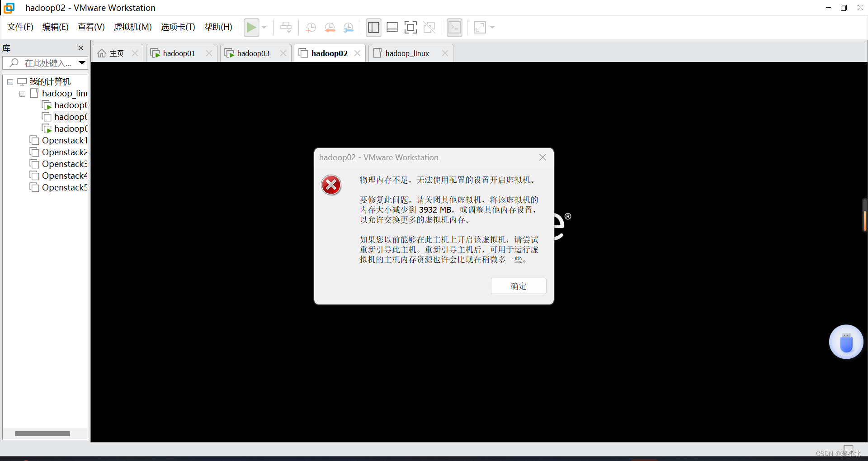The image size is (868, 461).
Task: Click the red error icon in dialog
Action: click(x=331, y=185)
